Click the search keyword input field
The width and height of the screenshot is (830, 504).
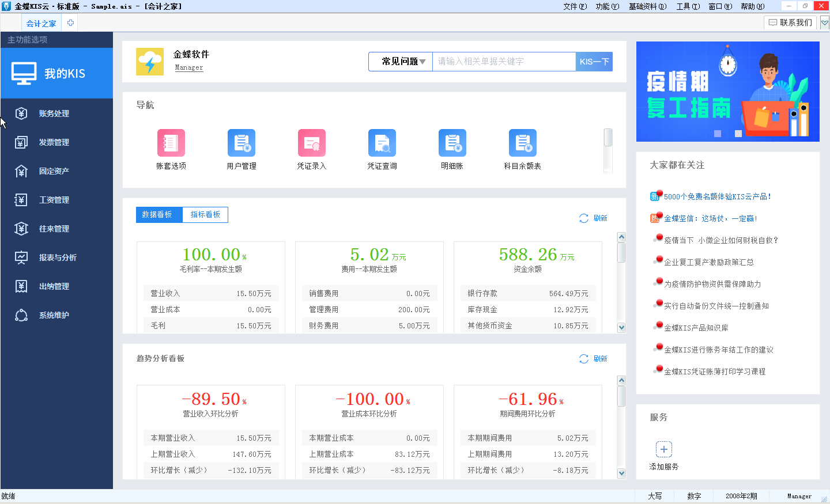tap(504, 62)
